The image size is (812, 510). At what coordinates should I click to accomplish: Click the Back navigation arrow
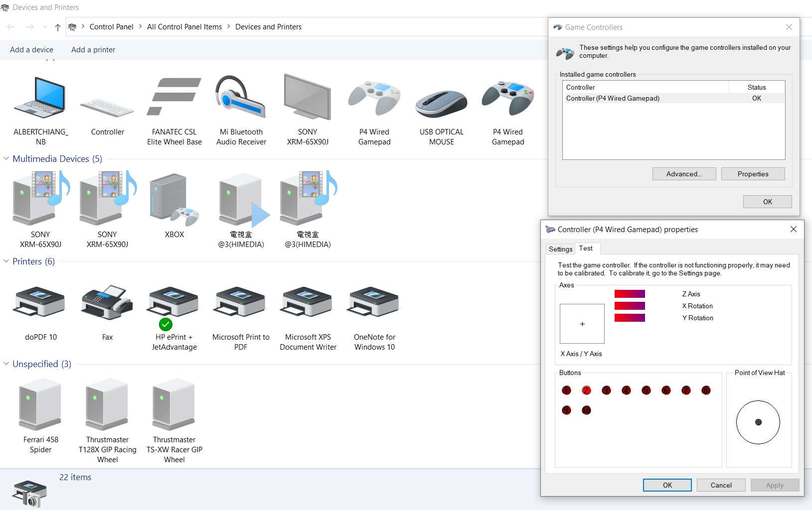click(x=11, y=27)
